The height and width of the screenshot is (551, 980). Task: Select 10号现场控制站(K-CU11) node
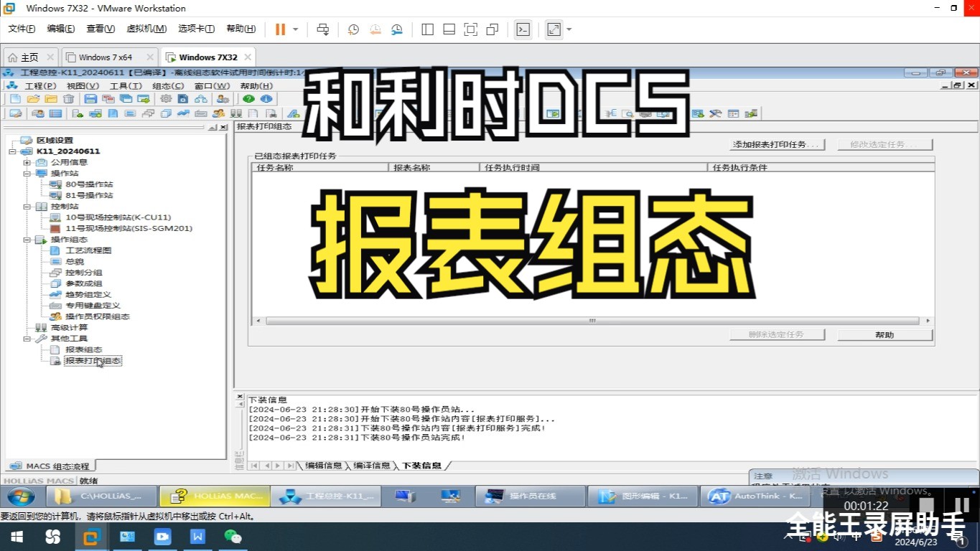pos(118,217)
